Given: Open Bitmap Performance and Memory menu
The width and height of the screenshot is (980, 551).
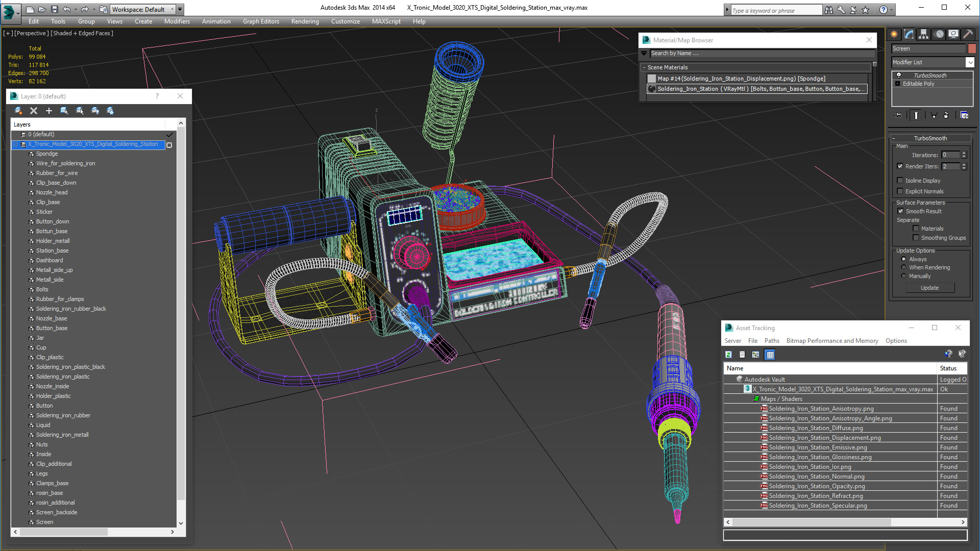Looking at the screenshot, I should pyautogui.click(x=832, y=341).
